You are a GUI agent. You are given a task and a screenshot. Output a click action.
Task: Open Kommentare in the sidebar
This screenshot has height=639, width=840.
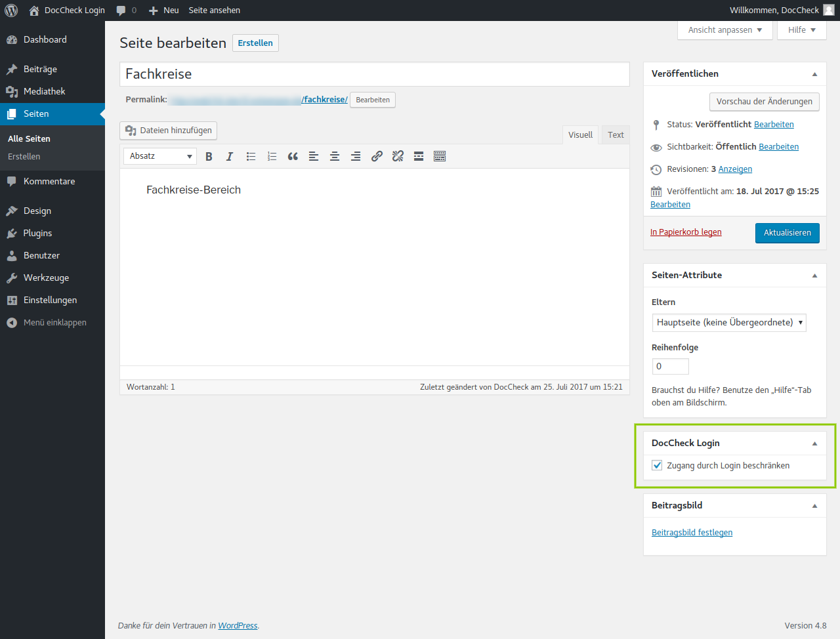(x=52, y=181)
